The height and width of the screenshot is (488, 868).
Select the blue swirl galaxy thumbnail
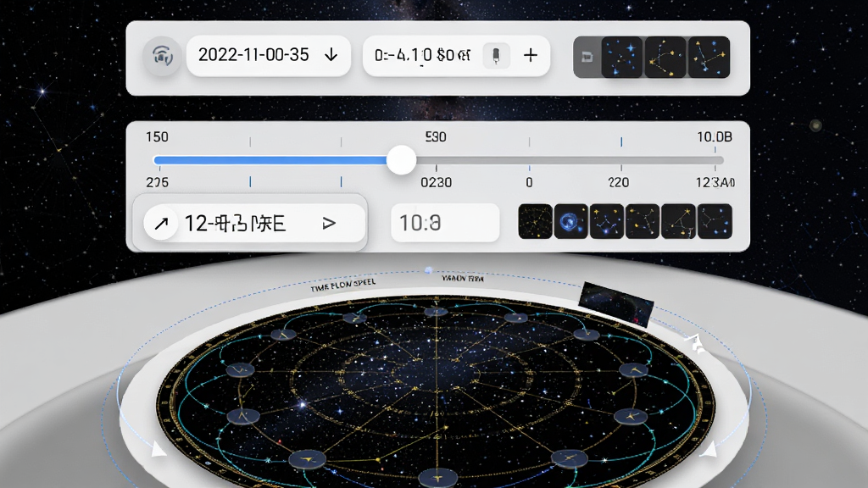(570, 221)
